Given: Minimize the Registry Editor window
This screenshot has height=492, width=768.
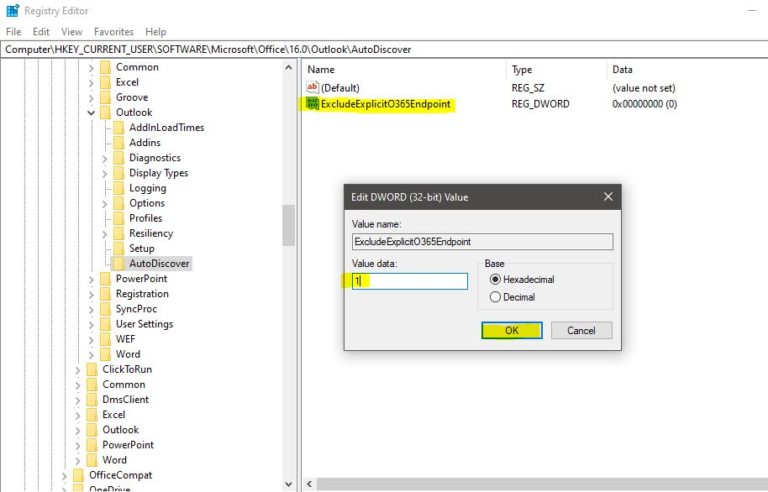Looking at the screenshot, I should point(752,10).
